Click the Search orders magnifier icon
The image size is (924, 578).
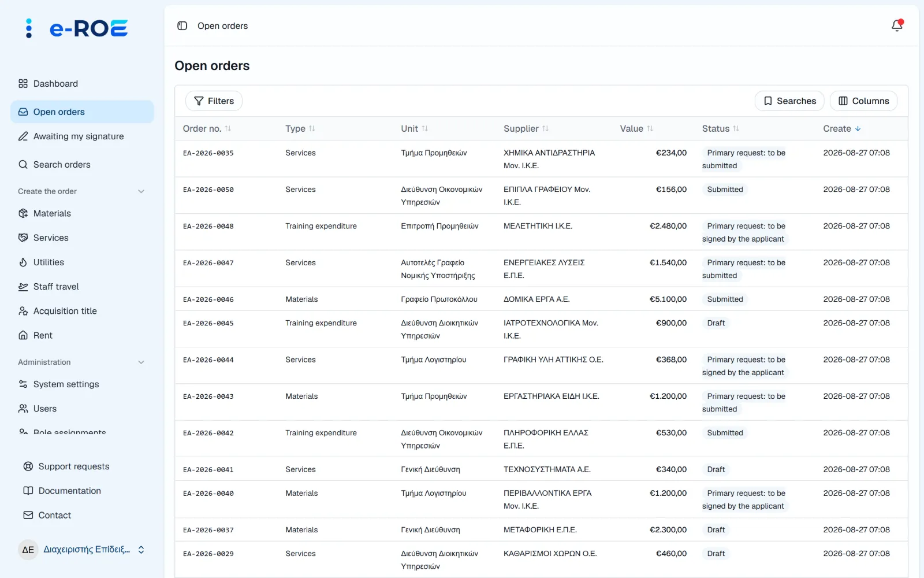tap(23, 165)
